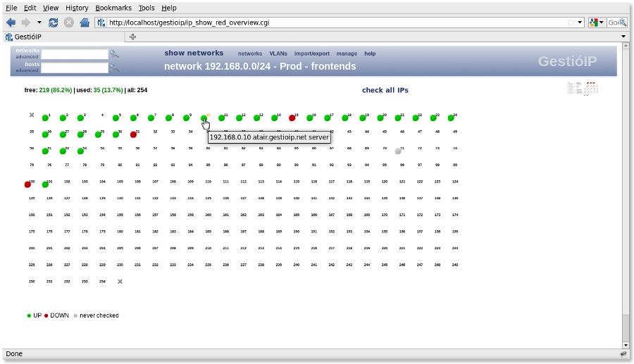Open the VLANs navigation menu
The image size is (634, 364).
coord(278,54)
